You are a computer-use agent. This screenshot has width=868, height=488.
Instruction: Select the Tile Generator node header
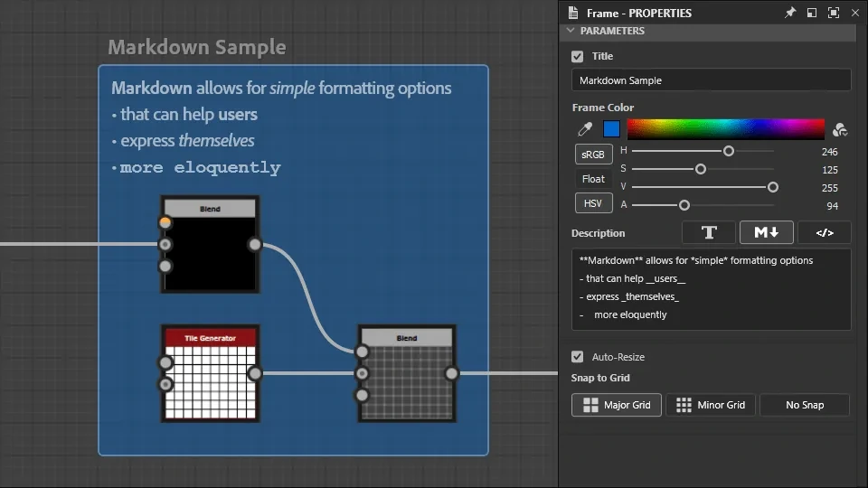click(x=210, y=338)
